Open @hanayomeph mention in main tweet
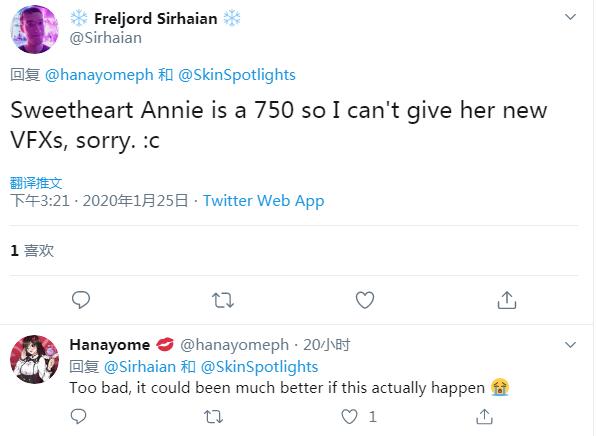The image size is (596, 436). (x=99, y=75)
